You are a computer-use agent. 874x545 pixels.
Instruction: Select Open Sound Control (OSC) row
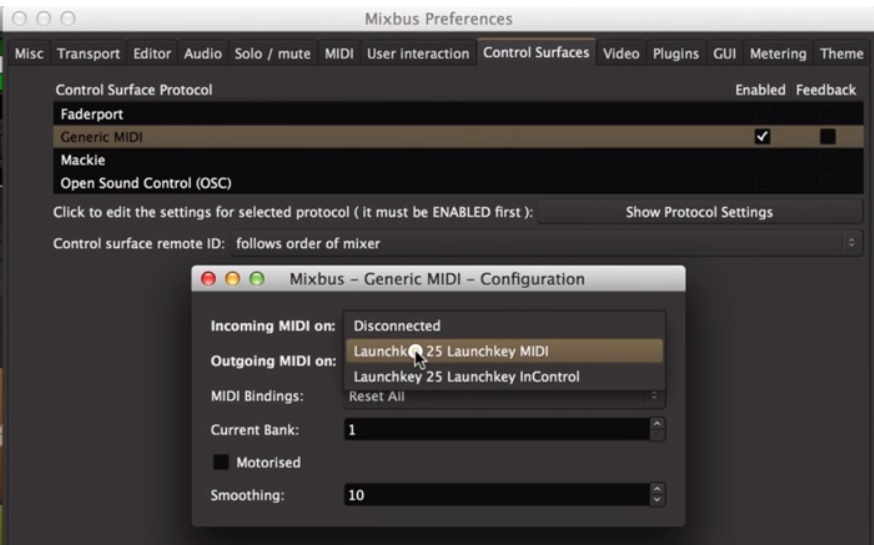tap(458, 183)
